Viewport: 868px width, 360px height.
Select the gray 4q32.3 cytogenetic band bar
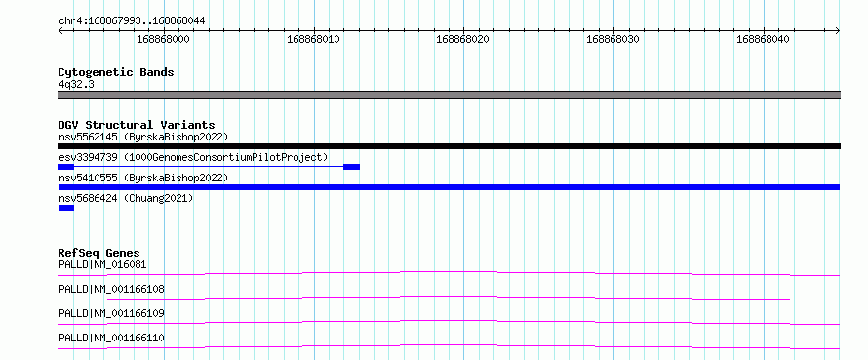(x=449, y=95)
